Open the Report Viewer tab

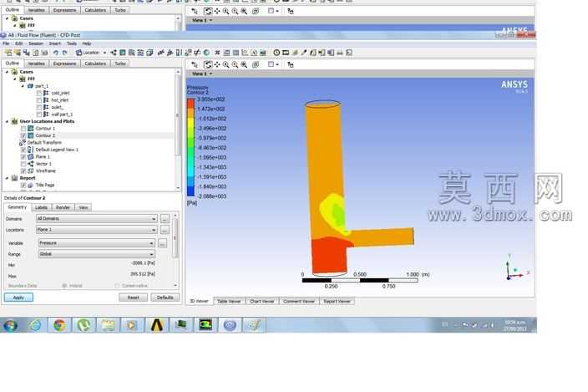(337, 301)
